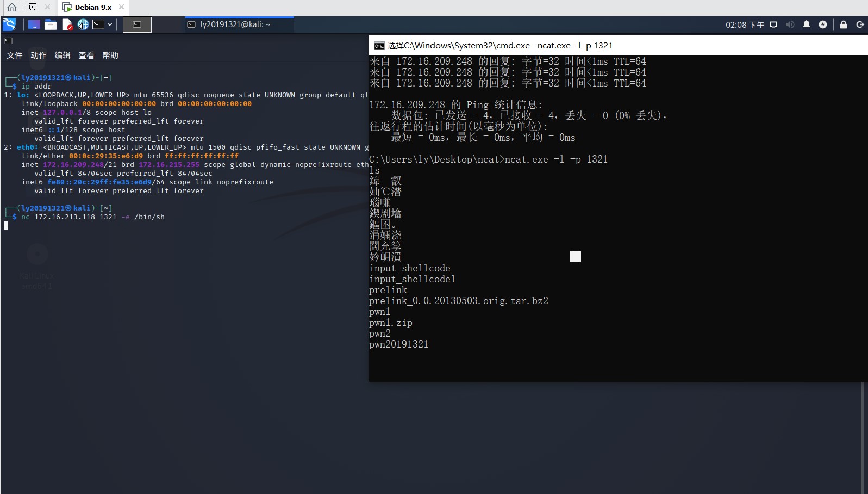868x494 pixels.
Task: Open the file manager launcher icon
Action: tap(51, 24)
